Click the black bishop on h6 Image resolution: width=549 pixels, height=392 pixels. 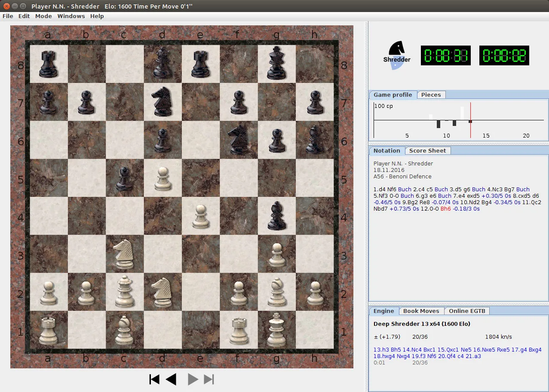[x=314, y=140]
